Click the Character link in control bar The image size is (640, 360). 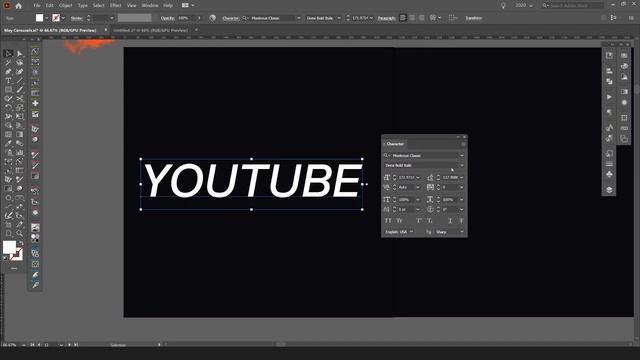[x=231, y=18]
